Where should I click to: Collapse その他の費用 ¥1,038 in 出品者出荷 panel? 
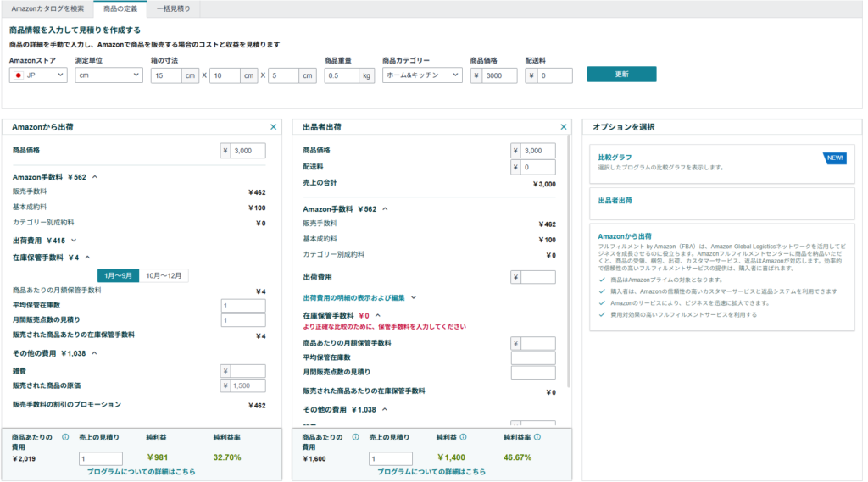[384, 409]
